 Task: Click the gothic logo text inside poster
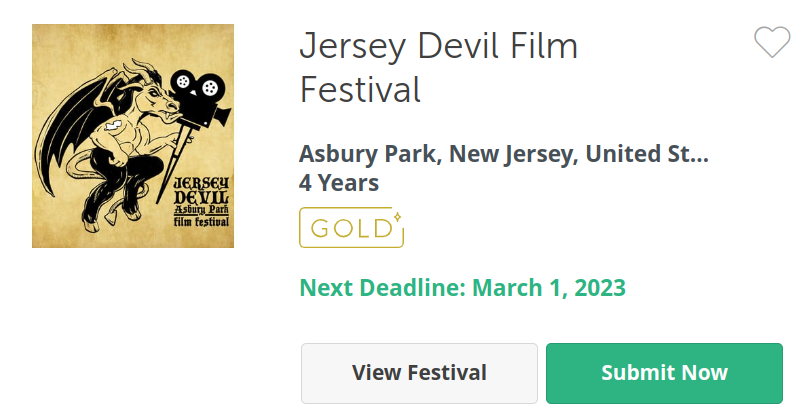pyautogui.click(x=201, y=201)
